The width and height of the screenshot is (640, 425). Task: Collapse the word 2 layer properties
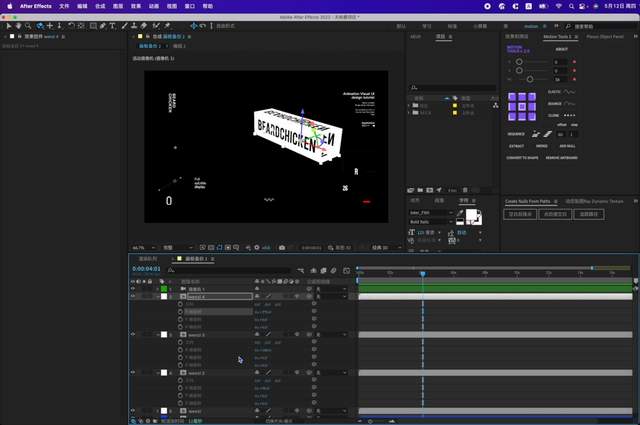(158, 372)
